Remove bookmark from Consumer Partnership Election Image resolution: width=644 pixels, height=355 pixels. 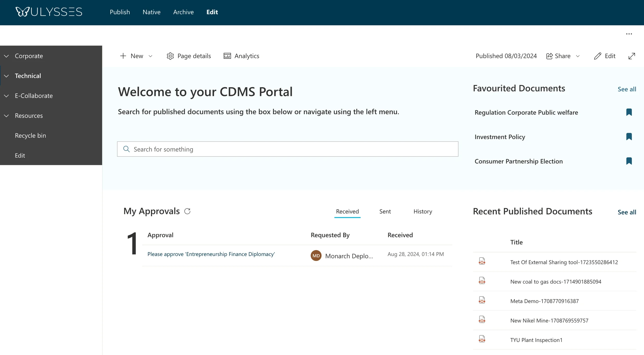(629, 161)
